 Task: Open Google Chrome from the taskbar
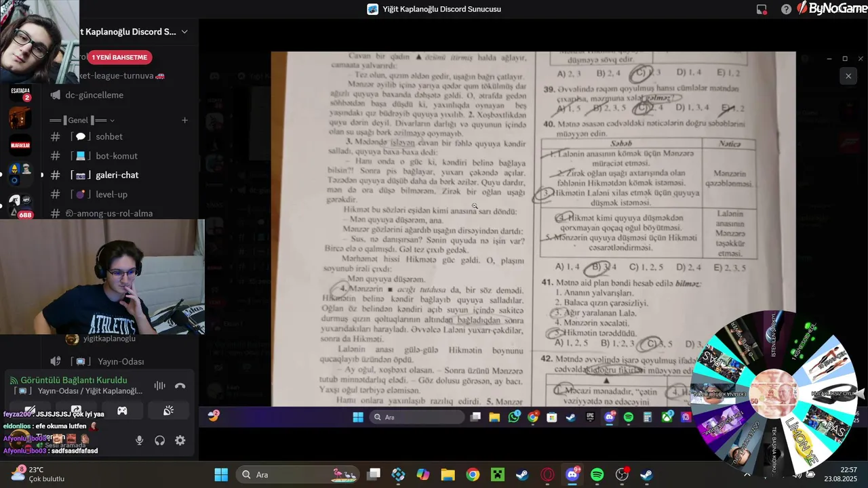coord(473,474)
